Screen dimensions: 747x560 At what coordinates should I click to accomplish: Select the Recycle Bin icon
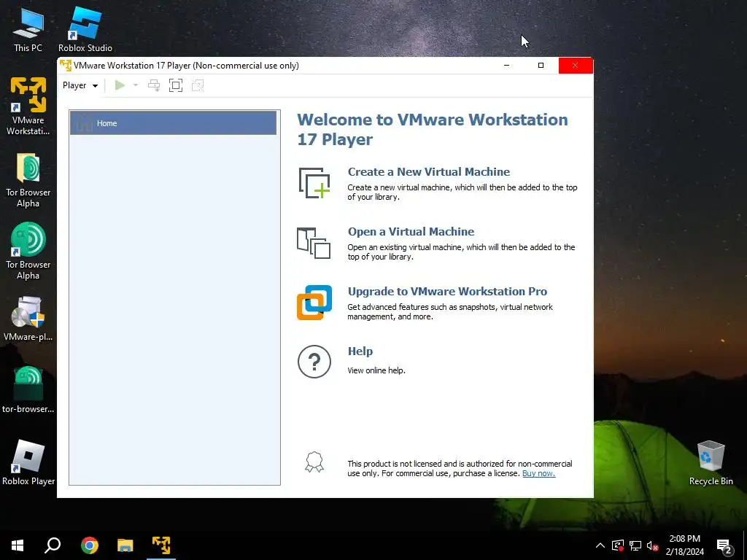coord(711,462)
